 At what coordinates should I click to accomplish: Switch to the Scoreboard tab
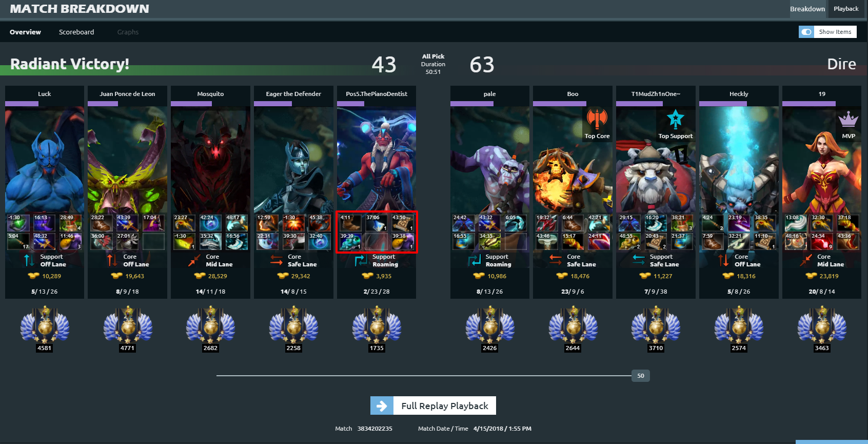pos(76,32)
